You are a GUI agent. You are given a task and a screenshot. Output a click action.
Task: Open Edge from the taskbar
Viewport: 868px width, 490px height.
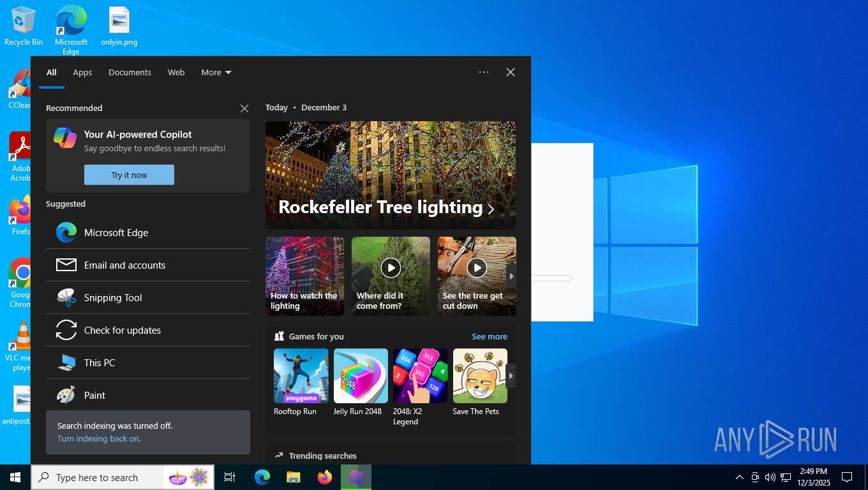(x=262, y=477)
